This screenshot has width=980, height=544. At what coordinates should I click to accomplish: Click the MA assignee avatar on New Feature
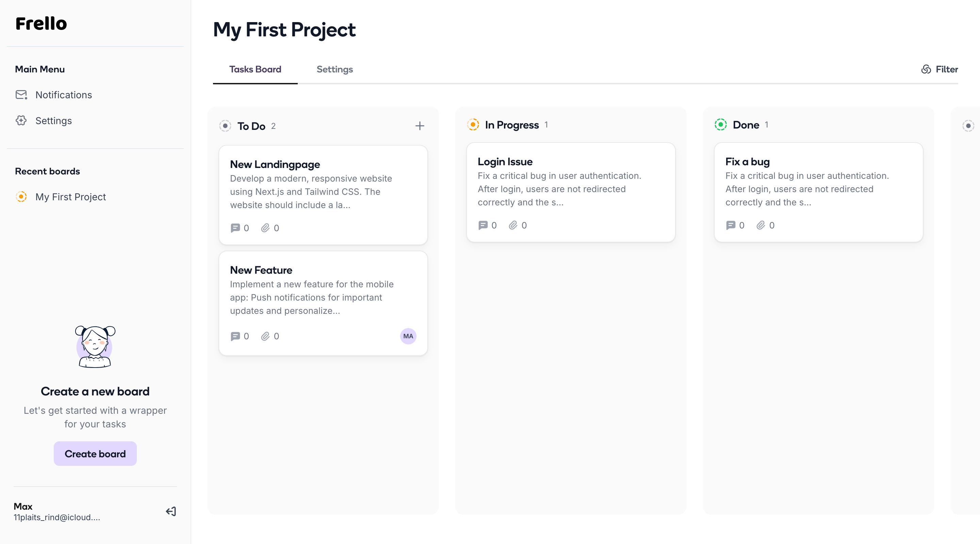coord(408,336)
